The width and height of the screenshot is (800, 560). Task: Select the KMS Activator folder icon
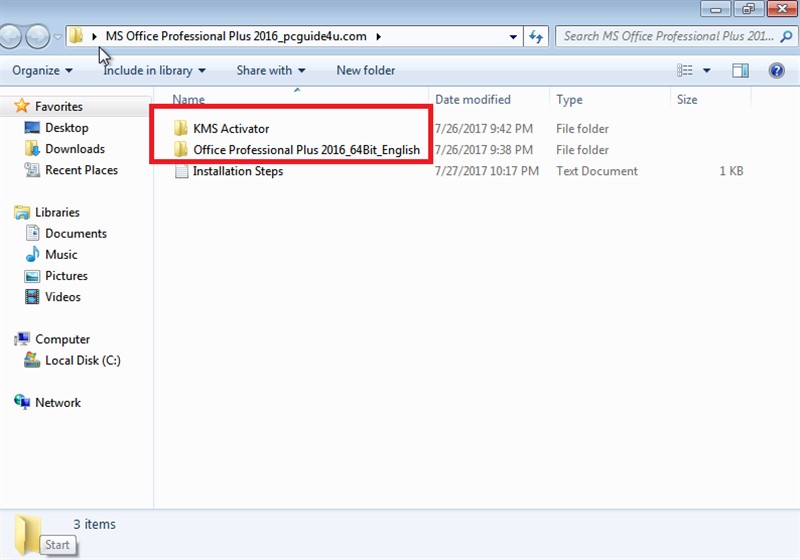coord(180,128)
